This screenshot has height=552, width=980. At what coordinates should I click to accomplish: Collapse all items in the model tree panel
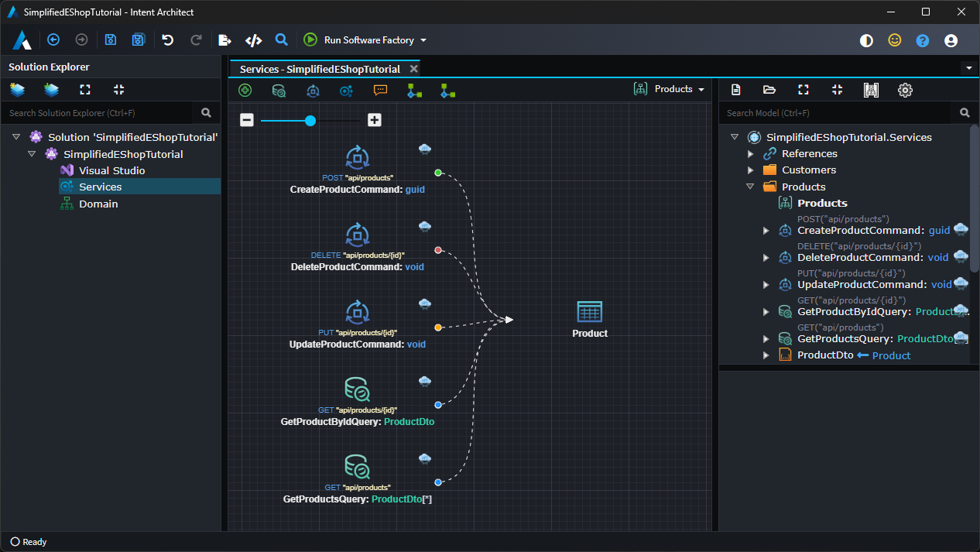coord(837,90)
